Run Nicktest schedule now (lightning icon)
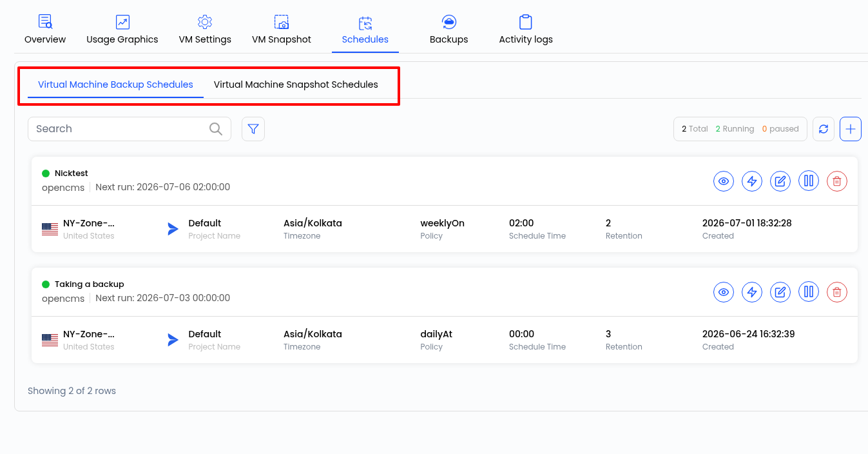The height and width of the screenshot is (454, 868). point(752,181)
